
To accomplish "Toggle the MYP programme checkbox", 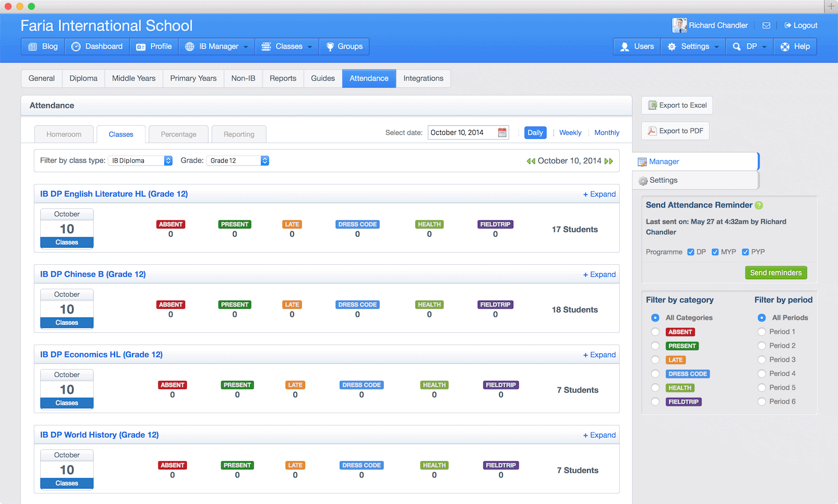I will [x=715, y=252].
